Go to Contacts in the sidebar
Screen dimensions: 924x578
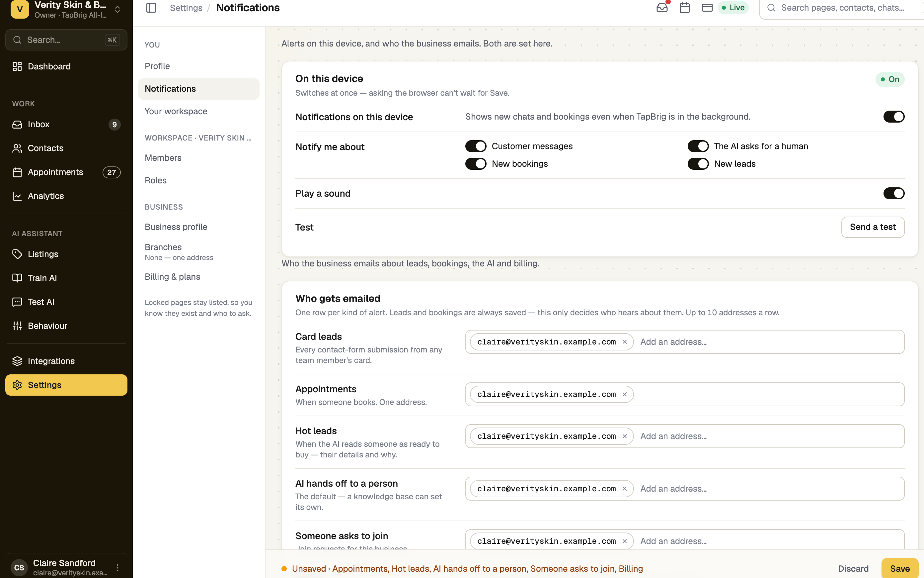click(66, 148)
